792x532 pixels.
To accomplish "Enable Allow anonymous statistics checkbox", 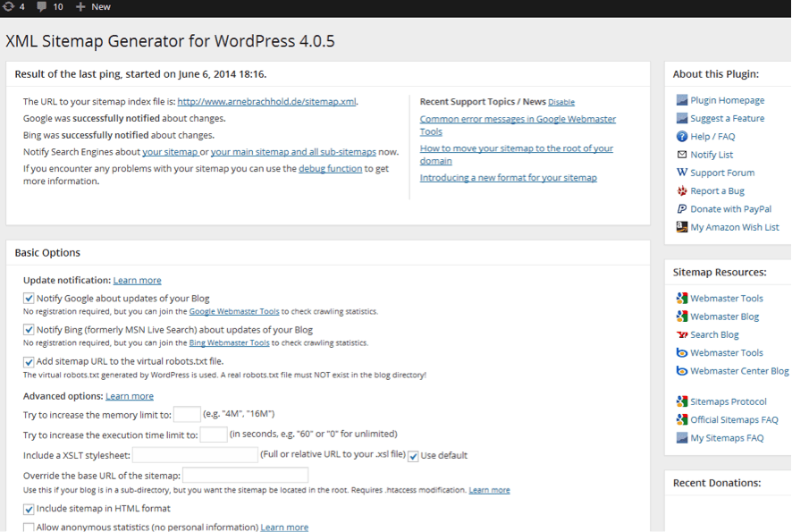I will coord(29,528).
